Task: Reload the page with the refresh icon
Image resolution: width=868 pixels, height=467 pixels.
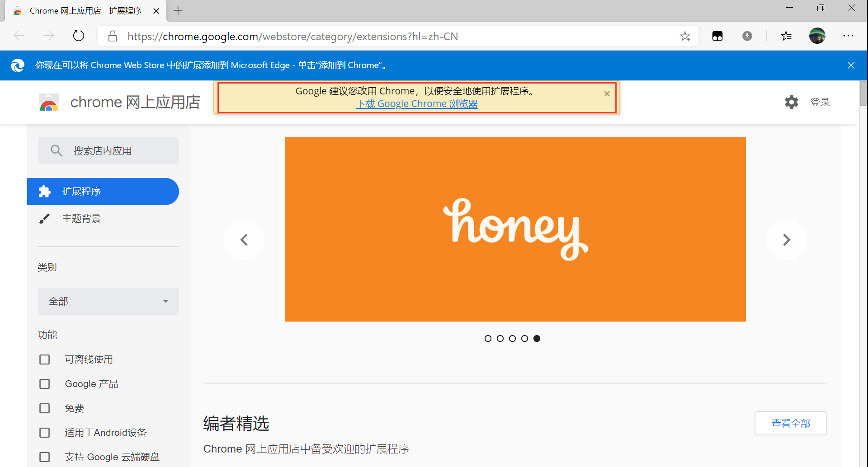Action: point(79,36)
